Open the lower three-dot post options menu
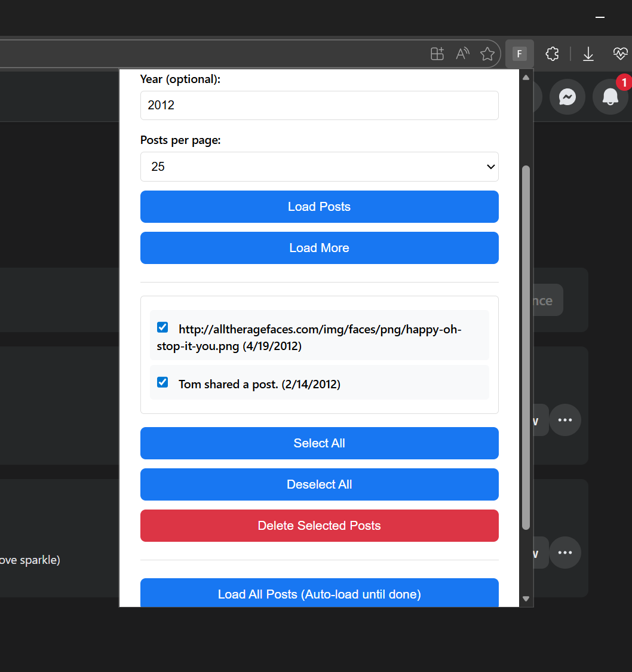The image size is (632, 672). click(565, 553)
